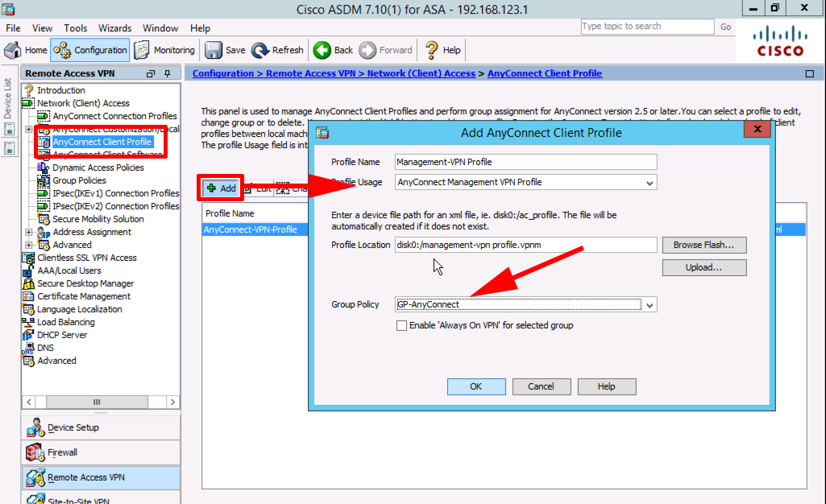Click the Dynamic Access Policies icon

coord(44,167)
